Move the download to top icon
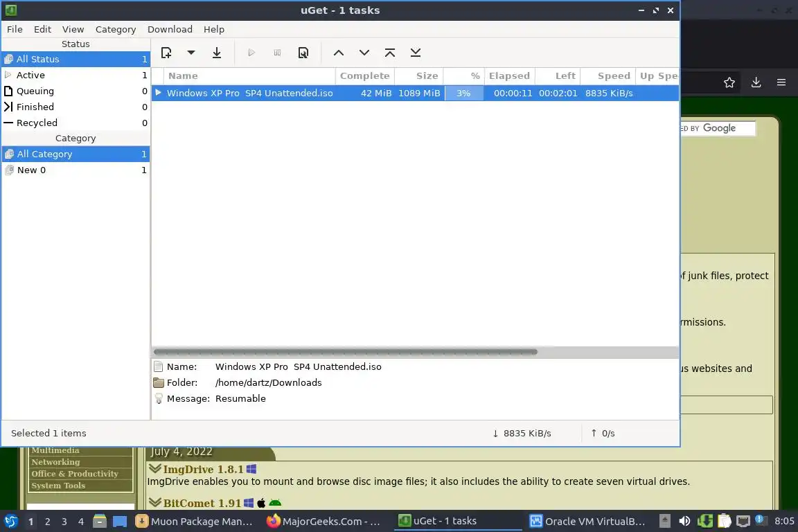 click(390, 53)
